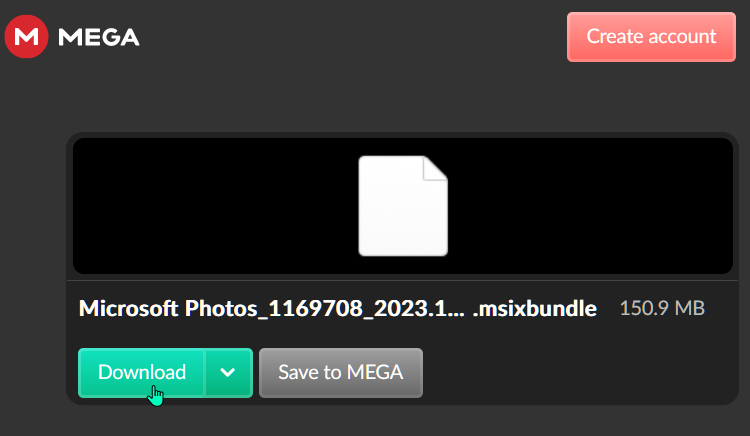Click the 150.9 MB file size label
The height and width of the screenshot is (436, 750).
[662, 308]
